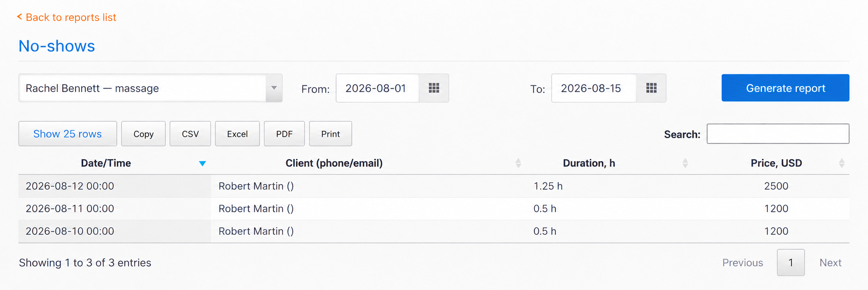Select the 2026-08-12 Robert Martin row
868x290 pixels.
click(434, 186)
